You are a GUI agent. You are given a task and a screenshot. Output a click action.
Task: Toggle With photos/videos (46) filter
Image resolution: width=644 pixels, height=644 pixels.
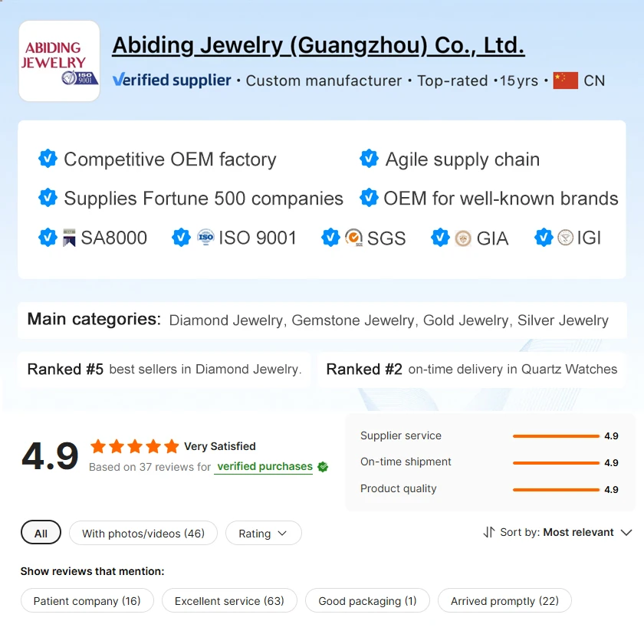coord(143,534)
